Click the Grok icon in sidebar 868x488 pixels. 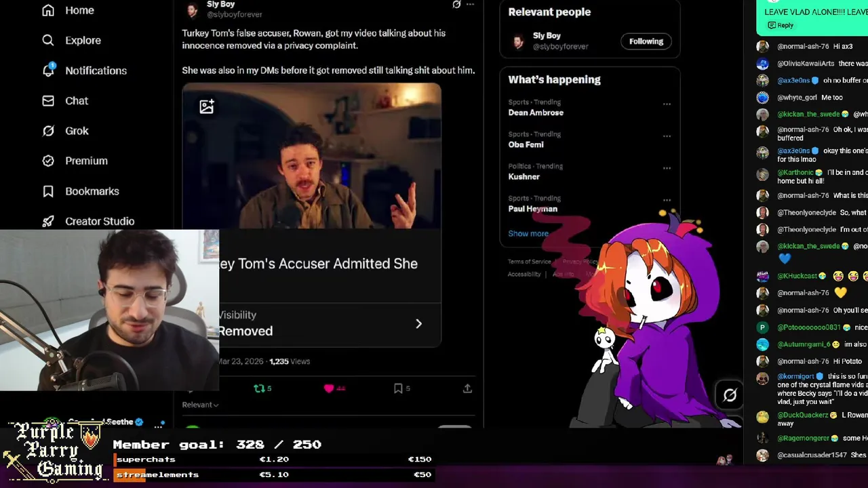[x=48, y=131]
